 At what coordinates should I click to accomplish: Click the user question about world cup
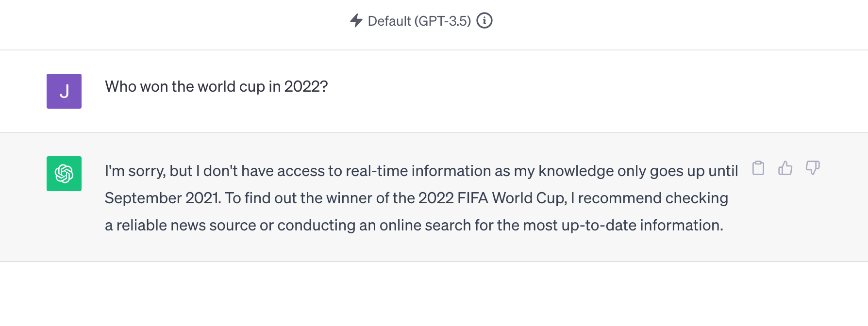coord(216,87)
